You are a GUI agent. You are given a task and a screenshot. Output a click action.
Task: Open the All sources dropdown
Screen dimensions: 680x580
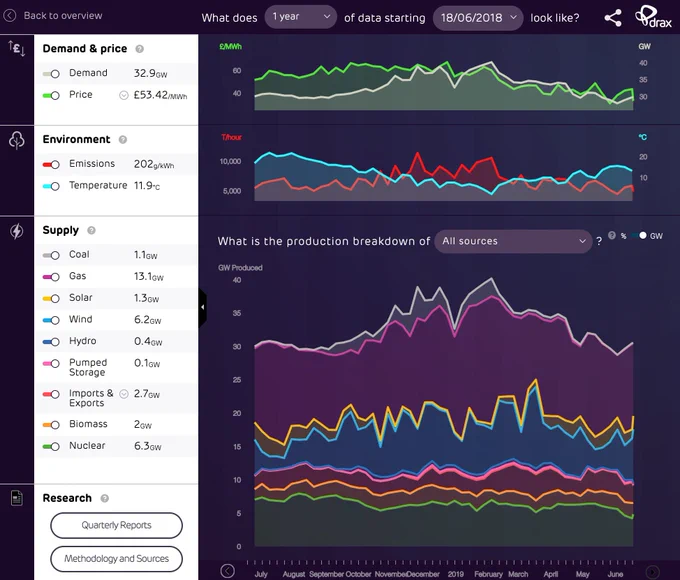513,241
